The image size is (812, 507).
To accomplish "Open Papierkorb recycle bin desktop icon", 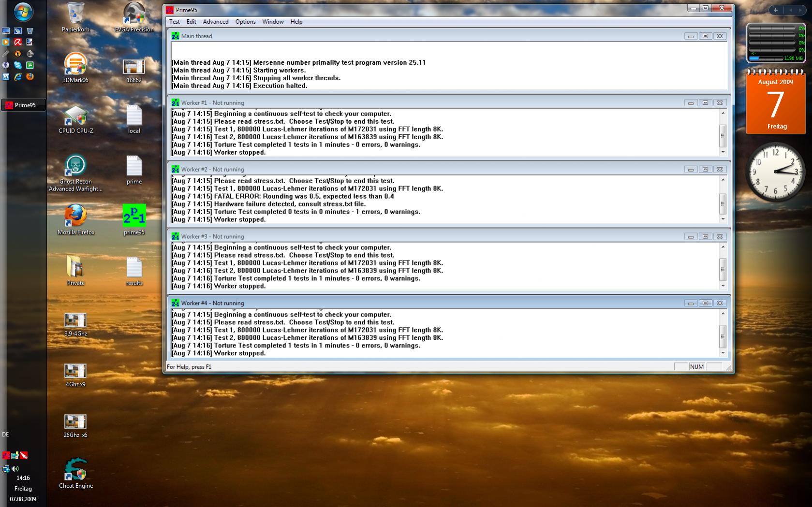I will click(x=75, y=17).
